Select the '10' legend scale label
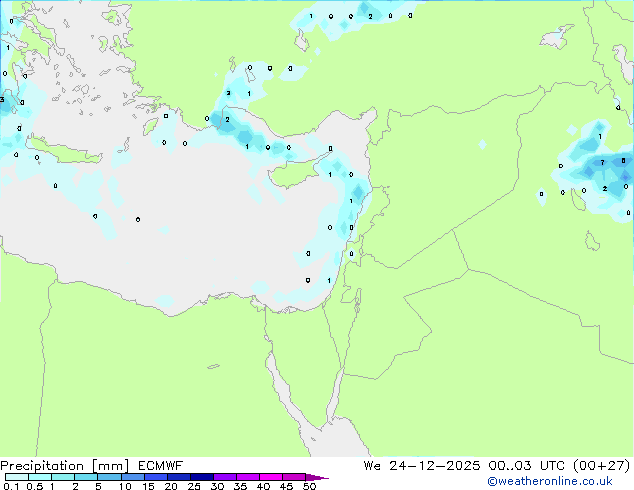Image resolution: width=634 pixels, height=490 pixels. 125,486
